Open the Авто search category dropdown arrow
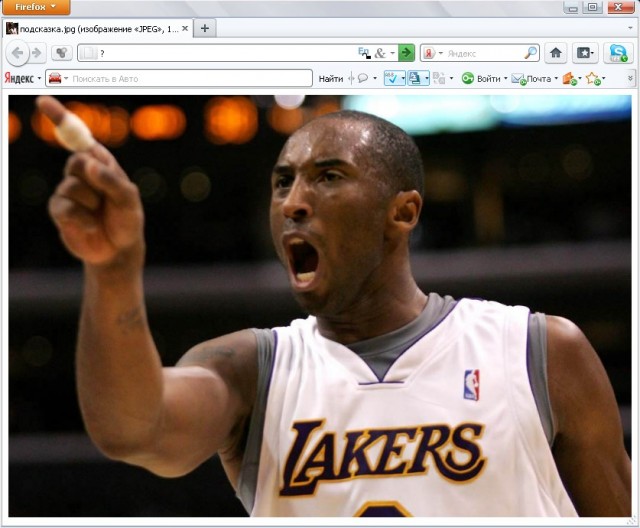Screen dimensions: 640x528 point(66,78)
